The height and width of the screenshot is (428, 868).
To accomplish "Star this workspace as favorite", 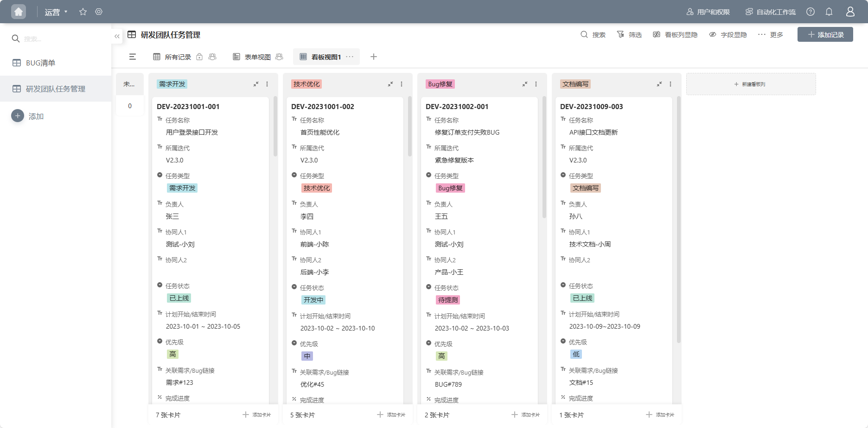I will tap(83, 12).
